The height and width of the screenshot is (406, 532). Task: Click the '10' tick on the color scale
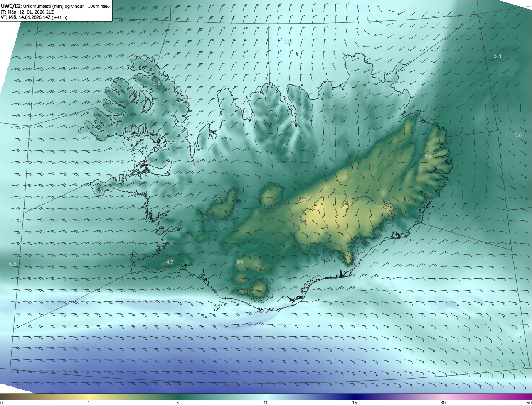(x=266, y=403)
